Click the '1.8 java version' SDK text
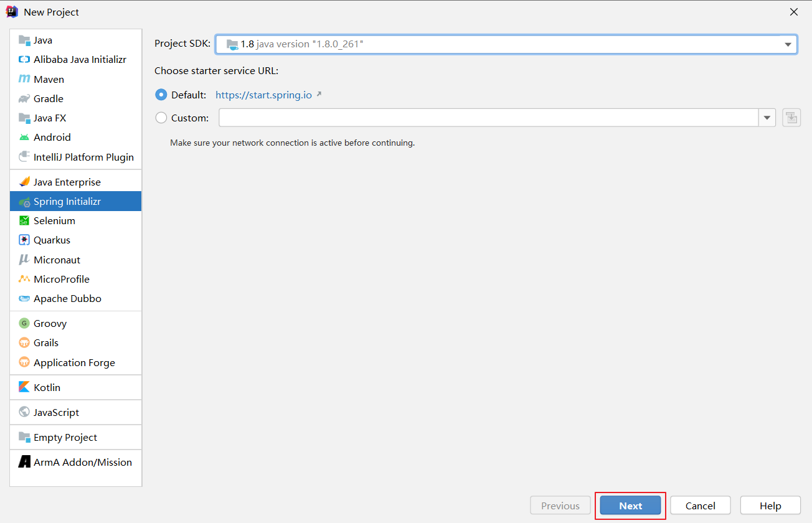The width and height of the screenshot is (812, 523). (302, 44)
